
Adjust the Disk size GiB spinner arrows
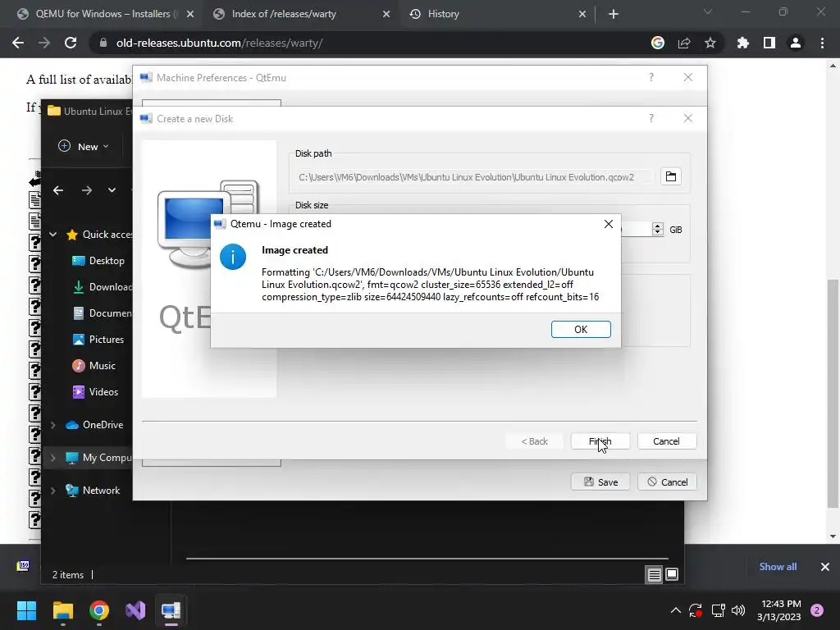pos(657,230)
